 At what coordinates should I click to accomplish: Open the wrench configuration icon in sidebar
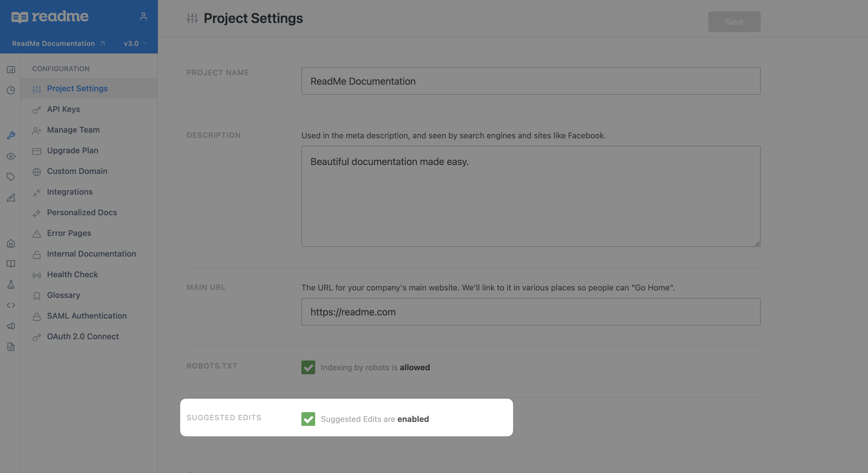(x=11, y=135)
